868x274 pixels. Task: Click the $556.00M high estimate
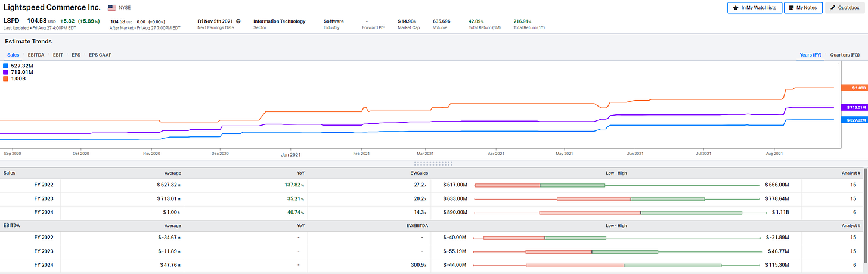tap(777, 185)
